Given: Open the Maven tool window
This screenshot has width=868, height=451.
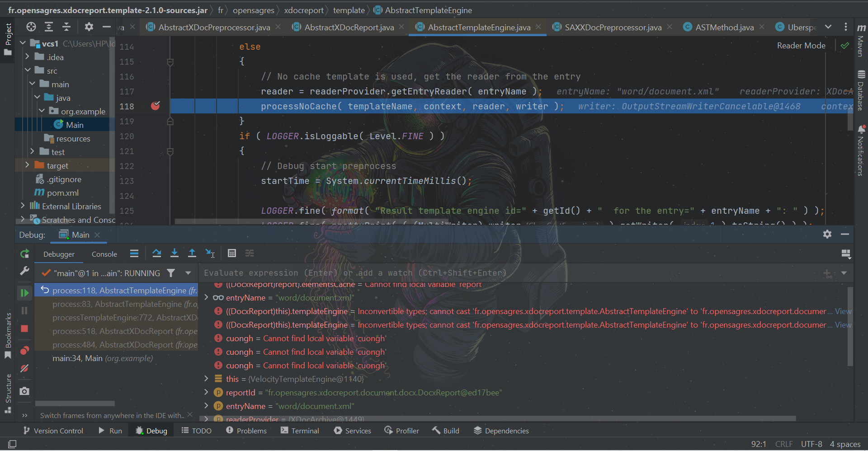Looking at the screenshot, I should pyautogui.click(x=861, y=40).
